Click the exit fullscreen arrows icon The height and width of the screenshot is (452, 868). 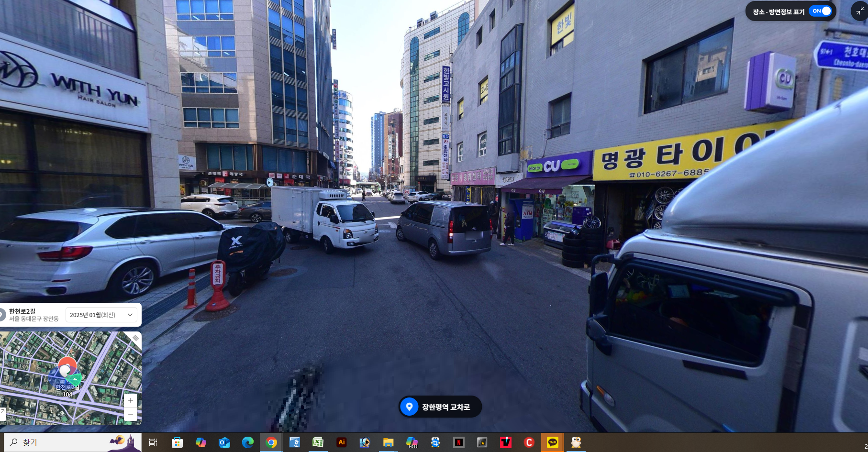tap(860, 11)
